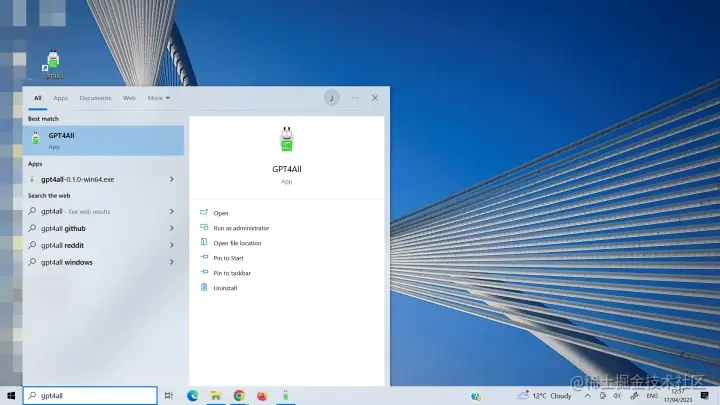Open the notification center icon
The width and height of the screenshot is (720, 405).
pos(705,395)
